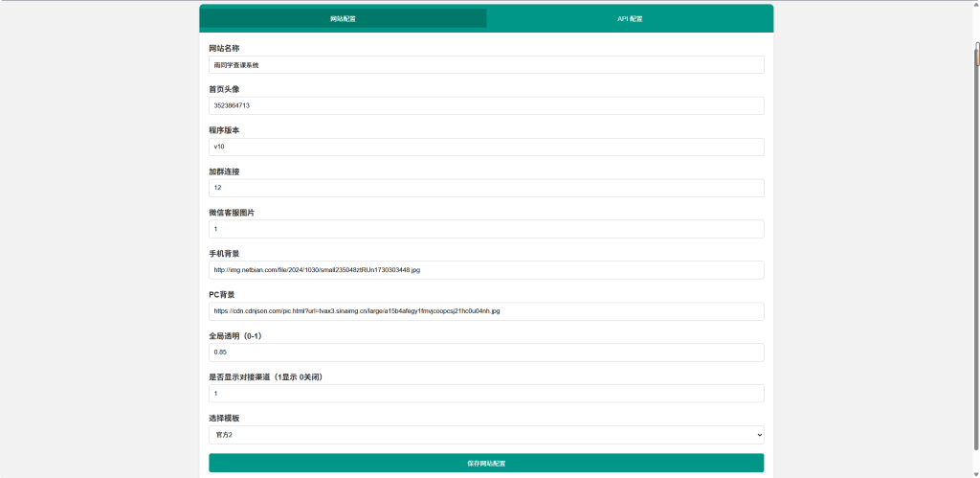Viewport: 980px width, 478px height.
Task: Place cursor in PC背景 URL field
Action: [486, 311]
